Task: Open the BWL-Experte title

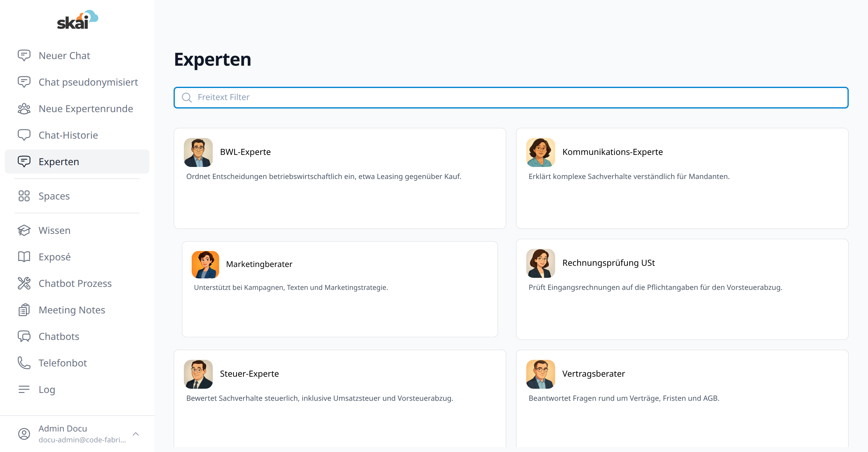Action: click(245, 152)
